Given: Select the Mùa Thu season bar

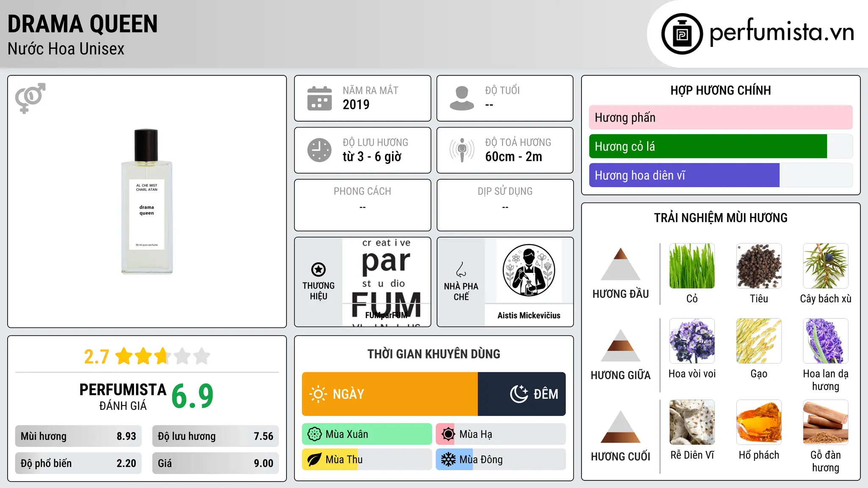Looking at the screenshot, I should pos(367,460).
